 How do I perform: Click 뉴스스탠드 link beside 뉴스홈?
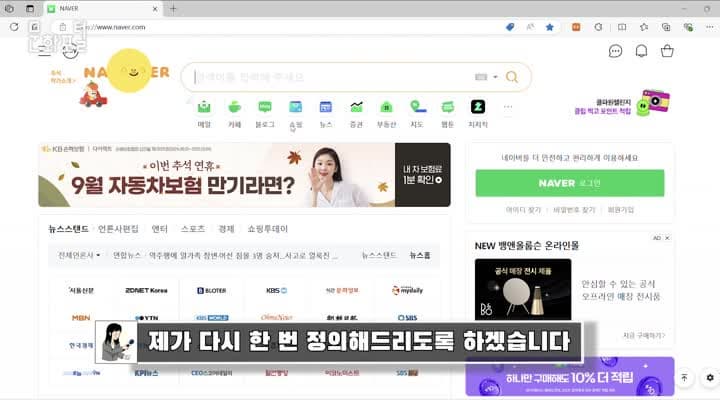click(x=379, y=255)
